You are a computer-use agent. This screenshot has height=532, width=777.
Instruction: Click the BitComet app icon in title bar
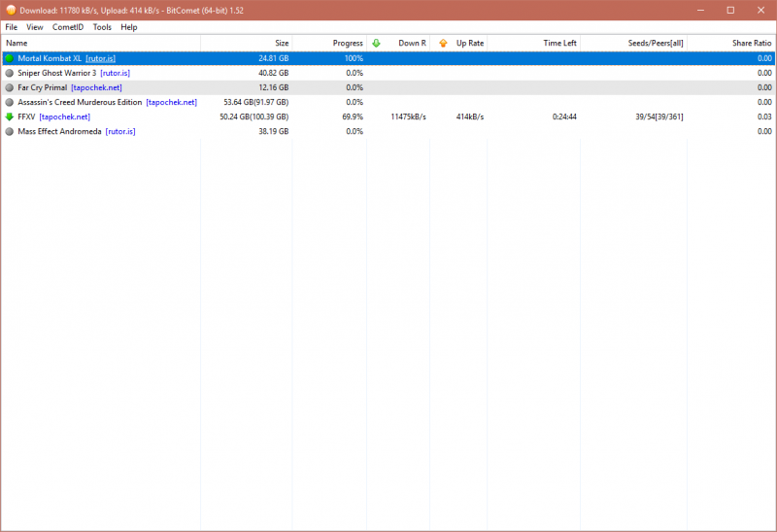11,10
